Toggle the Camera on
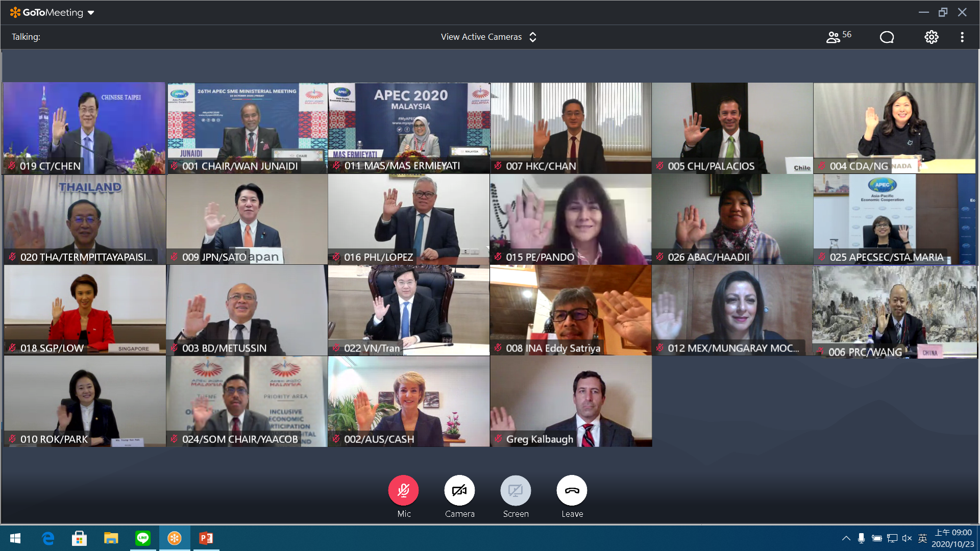 [x=459, y=491]
